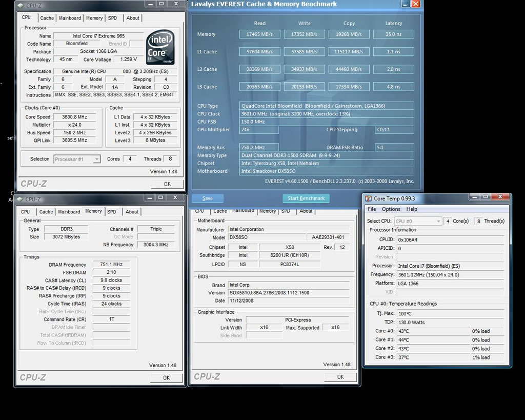Open the SPD tab in top CPU-Z window
This screenshot has height=420, width=525.
click(112, 18)
